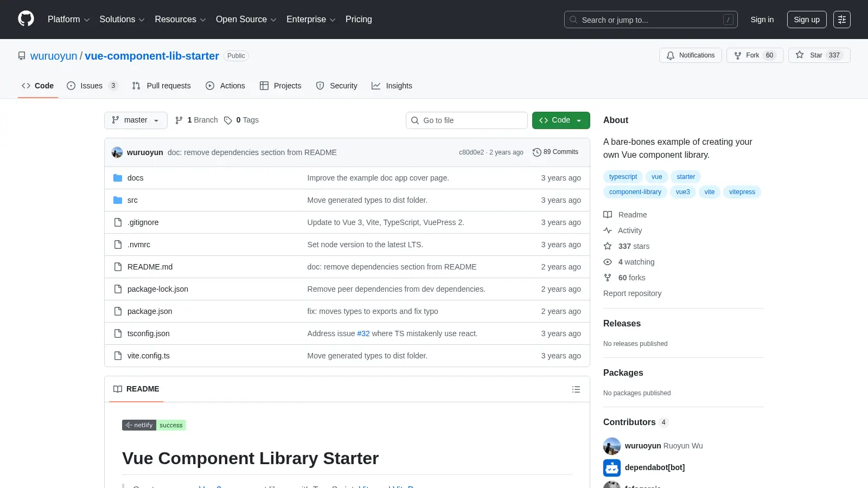Open the tsconfig.json file

[x=149, y=333]
